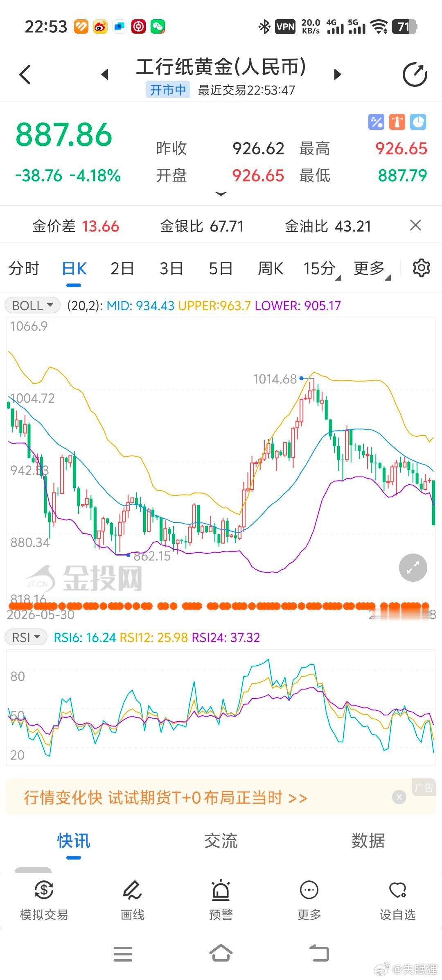
Task: Close the gold price ratio bar
Action: click(x=415, y=225)
